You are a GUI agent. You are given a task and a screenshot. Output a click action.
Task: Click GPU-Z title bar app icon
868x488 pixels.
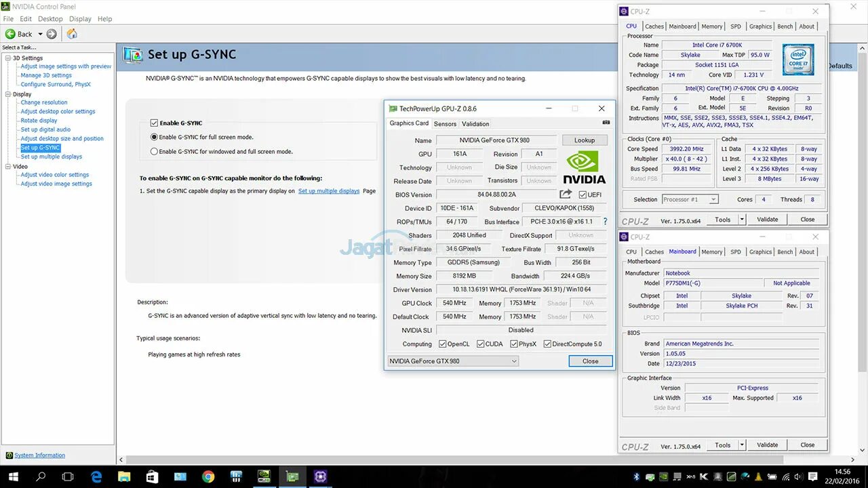[x=393, y=108]
